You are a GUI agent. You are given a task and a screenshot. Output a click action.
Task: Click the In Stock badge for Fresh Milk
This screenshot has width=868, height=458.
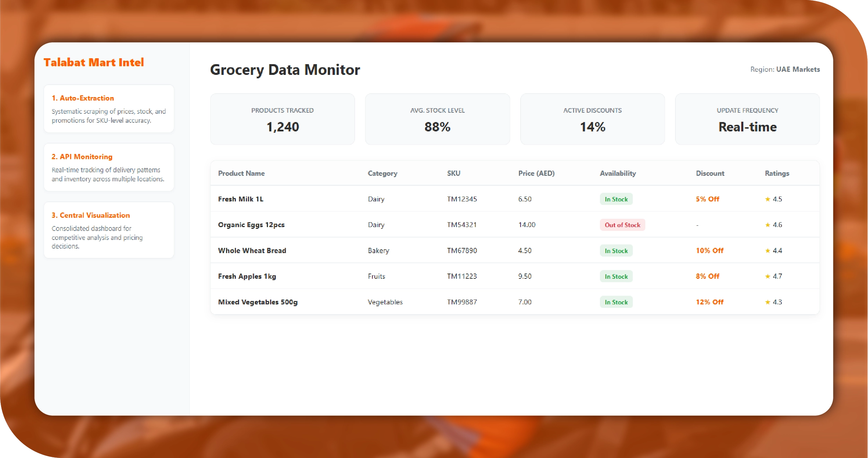click(x=616, y=199)
